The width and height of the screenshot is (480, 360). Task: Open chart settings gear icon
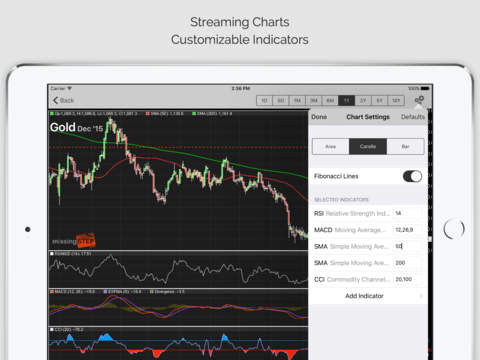[419, 100]
